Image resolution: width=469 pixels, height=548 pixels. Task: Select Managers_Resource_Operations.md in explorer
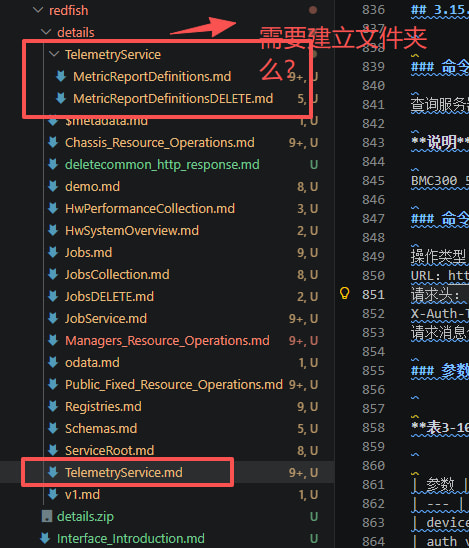pyautogui.click(x=167, y=340)
